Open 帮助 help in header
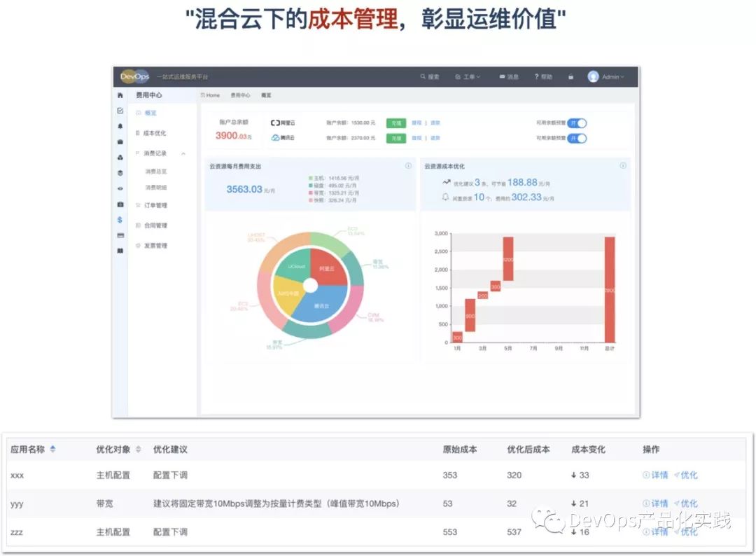This screenshot has height=556, width=756. 543,76
